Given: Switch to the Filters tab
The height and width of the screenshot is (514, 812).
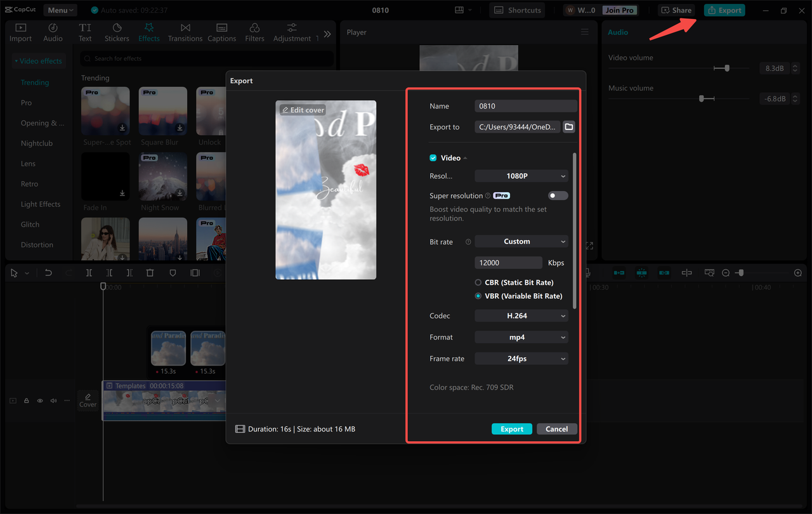Looking at the screenshot, I should tap(254, 32).
